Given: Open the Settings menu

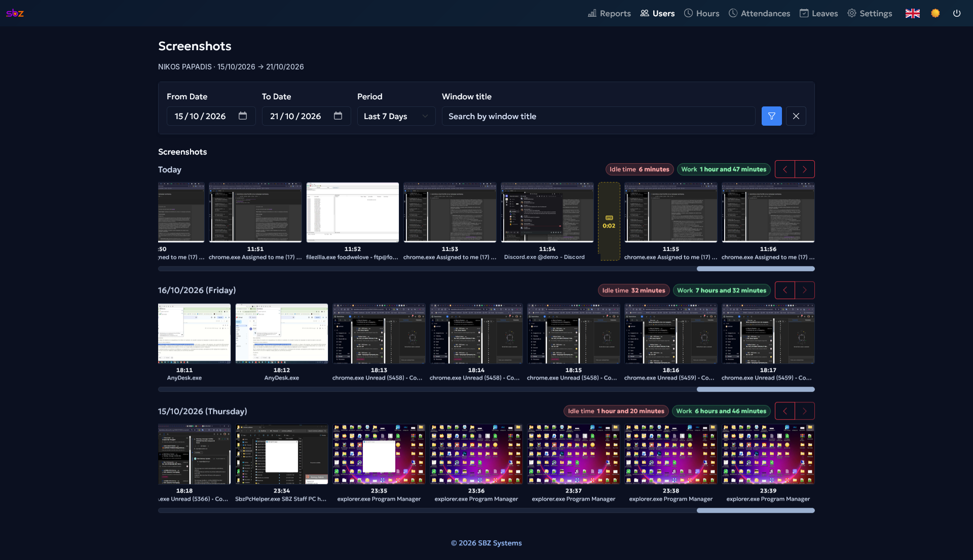Looking at the screenshot, I should [x=870, y=13].
